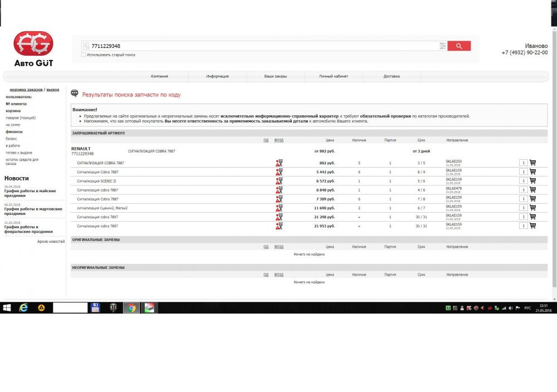
Task: Select the 'сигнализация Сценик2, Меган2' row name
Action: click(x=102, y=208)
